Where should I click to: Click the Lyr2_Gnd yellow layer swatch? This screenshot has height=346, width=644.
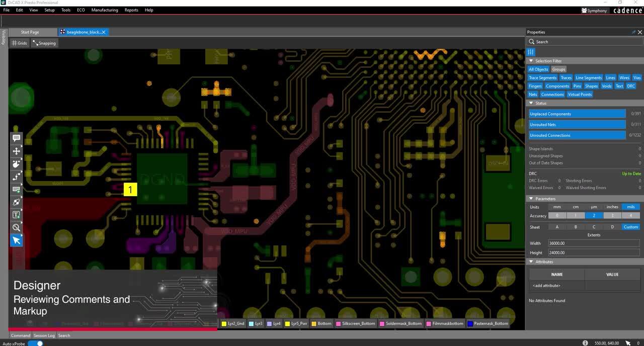click(x=224, y=323)
